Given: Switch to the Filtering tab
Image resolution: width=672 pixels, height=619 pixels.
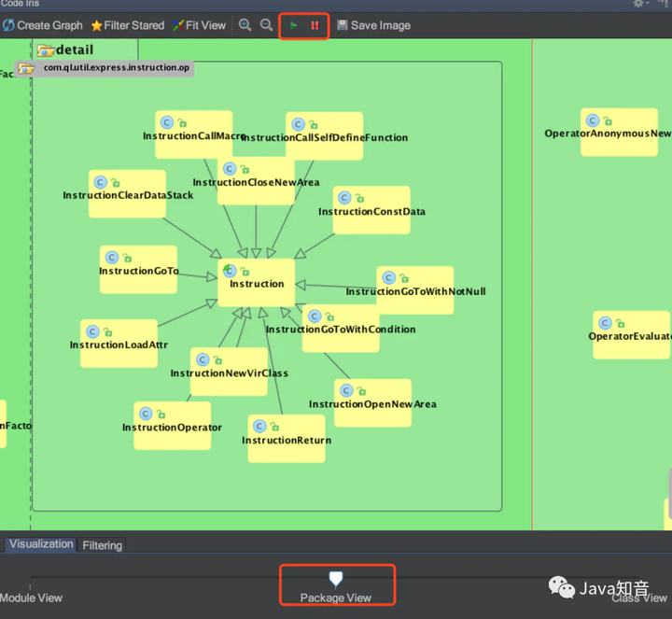Looking at the screenshot, I should click(102, 545).
